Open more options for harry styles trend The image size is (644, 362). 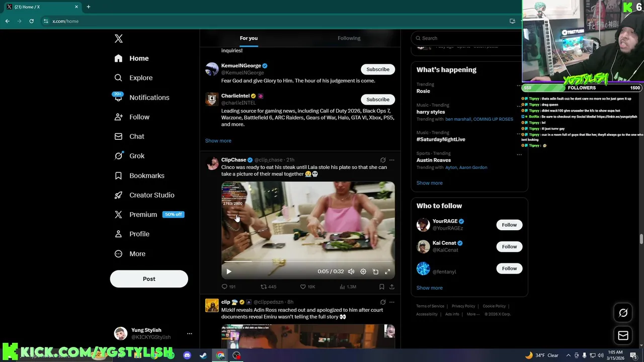click(x=519, y=106)
